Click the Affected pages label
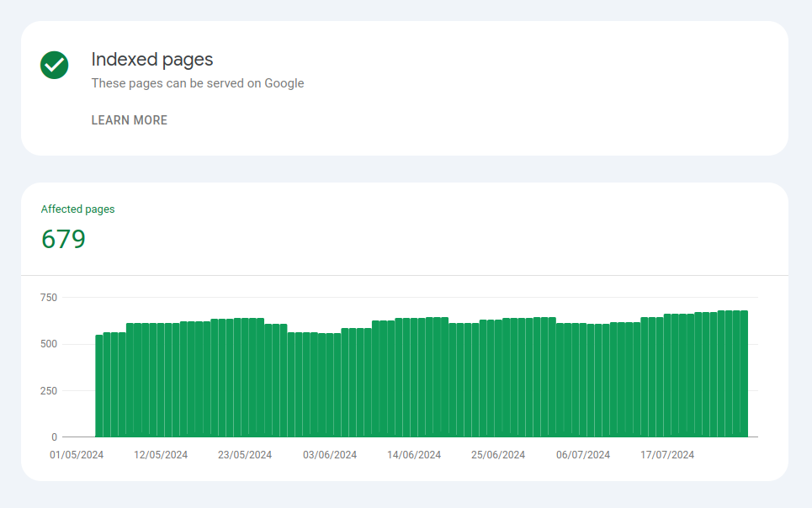The image size is (812, 508). click(x=77, y=209)
